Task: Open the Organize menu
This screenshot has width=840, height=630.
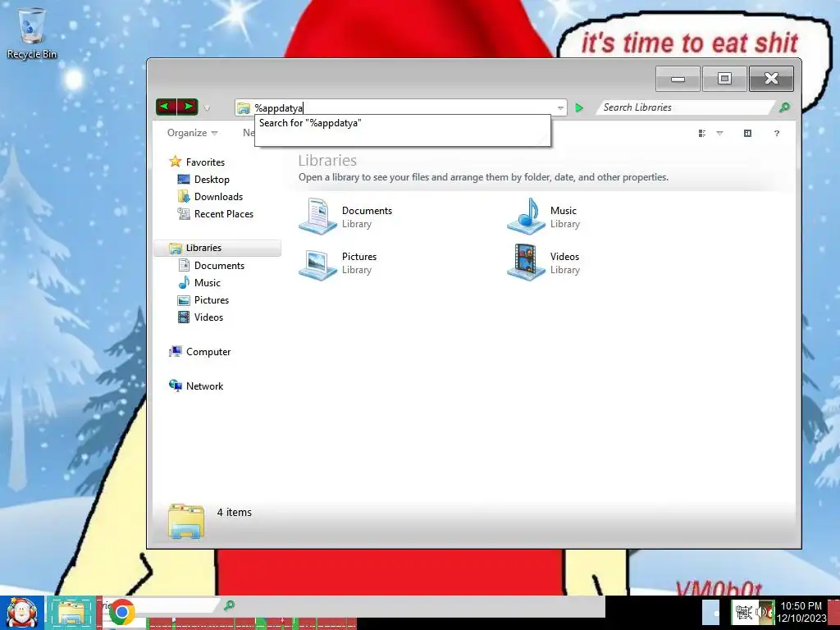Action: (x=192, y=133)
